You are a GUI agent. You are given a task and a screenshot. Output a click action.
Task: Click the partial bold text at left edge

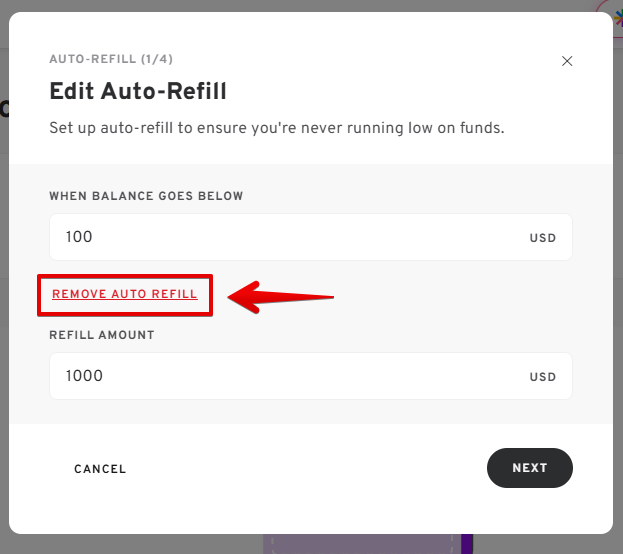tap(4, 108)
